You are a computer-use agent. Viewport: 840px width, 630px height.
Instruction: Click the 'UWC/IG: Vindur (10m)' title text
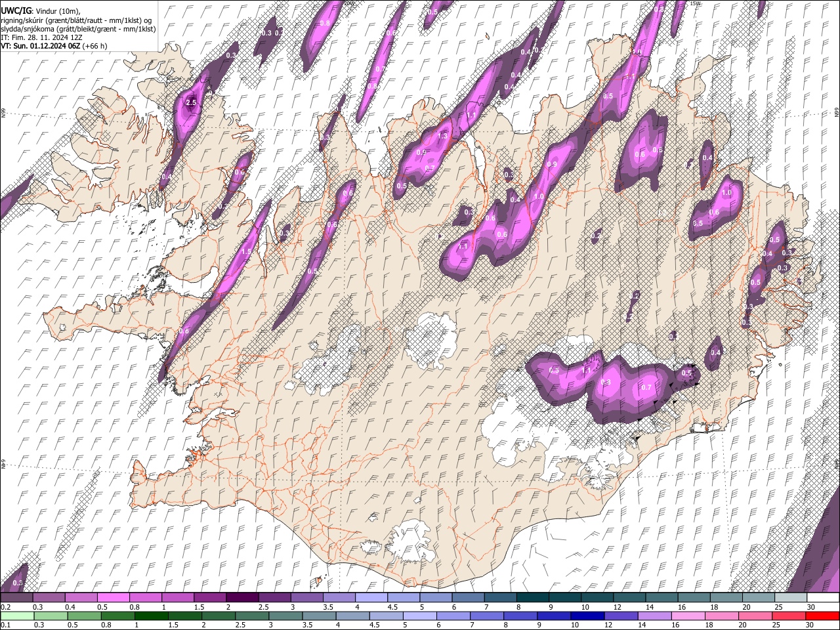[41, 11]
